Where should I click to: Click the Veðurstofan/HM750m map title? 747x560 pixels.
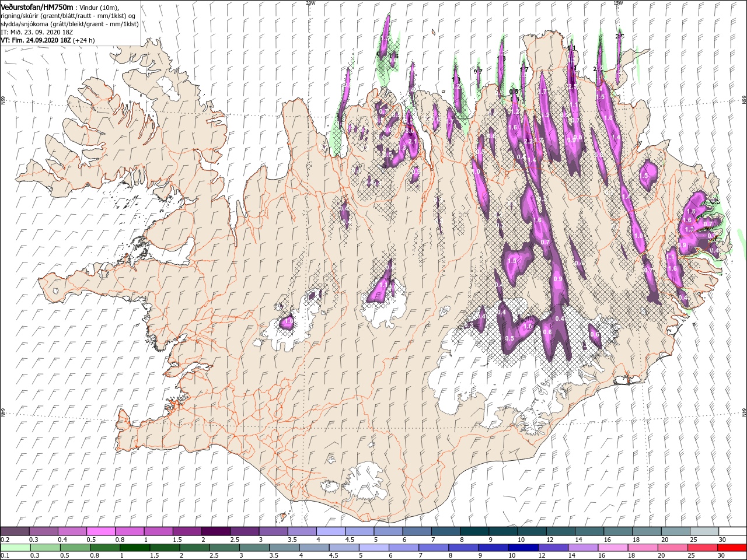point(36,7)
